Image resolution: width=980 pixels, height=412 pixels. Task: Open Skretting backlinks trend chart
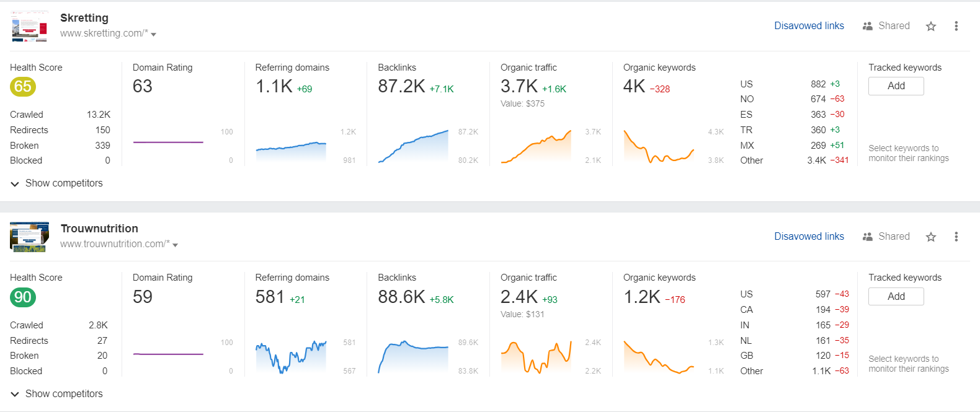pyautogui.click(x=413, y=146)
